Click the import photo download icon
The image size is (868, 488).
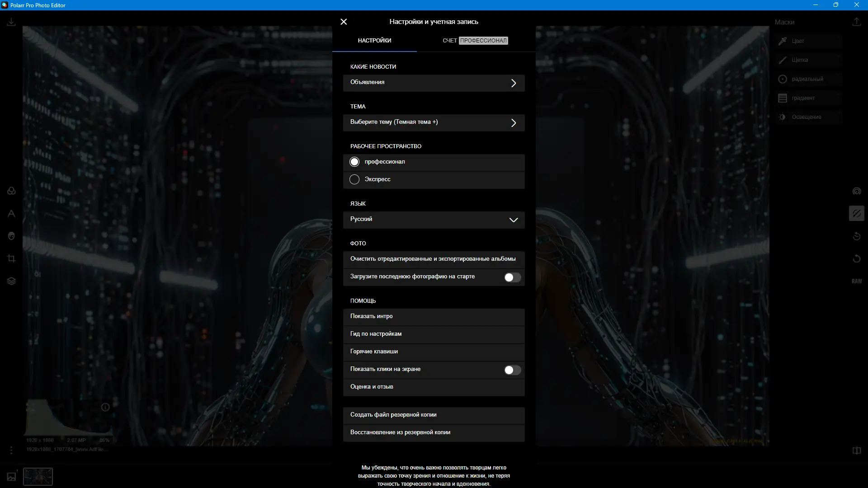(11, 22)
